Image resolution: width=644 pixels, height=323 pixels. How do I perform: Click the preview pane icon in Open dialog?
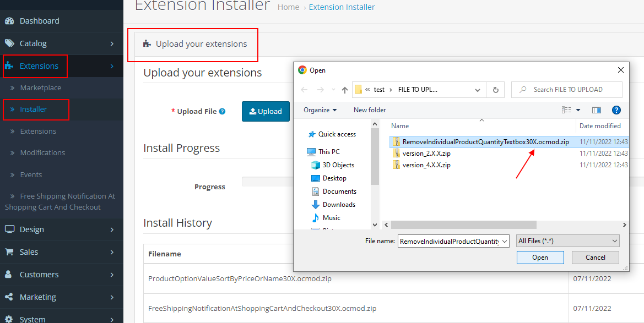tap(596, 110)
